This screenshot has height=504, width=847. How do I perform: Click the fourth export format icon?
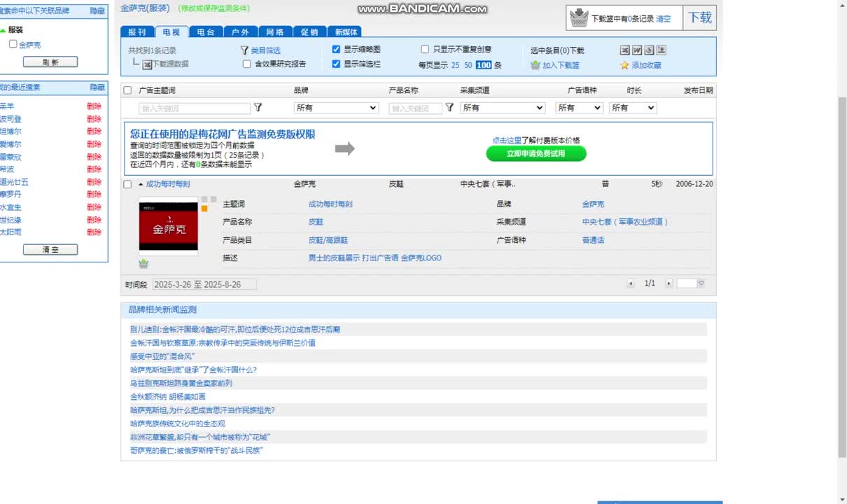661,50
